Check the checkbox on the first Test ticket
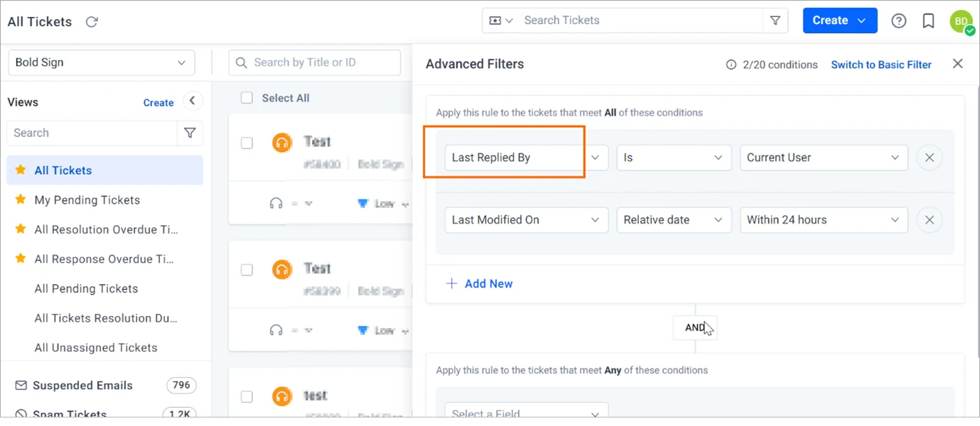The image size is (980, 426). (247, 142)
